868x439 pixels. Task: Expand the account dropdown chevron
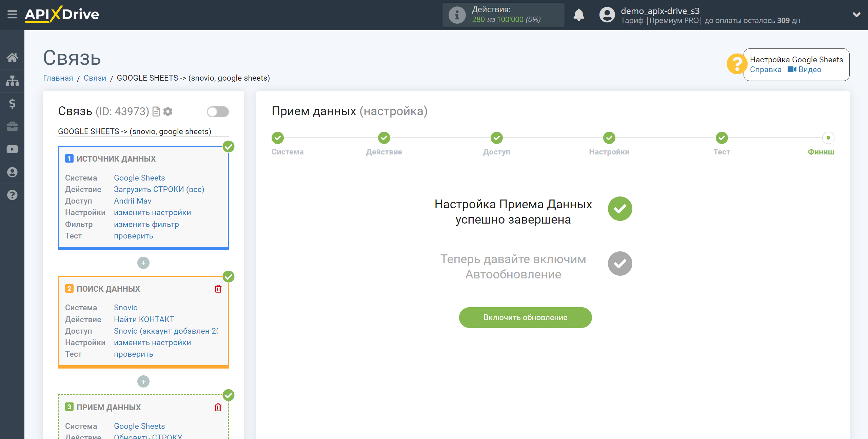(x=856, y=15)
